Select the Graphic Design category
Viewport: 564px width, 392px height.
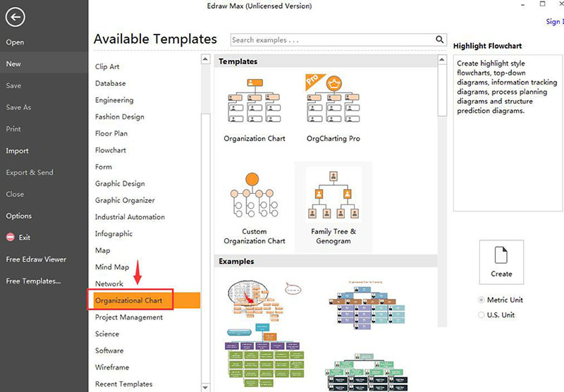(120, 183)
